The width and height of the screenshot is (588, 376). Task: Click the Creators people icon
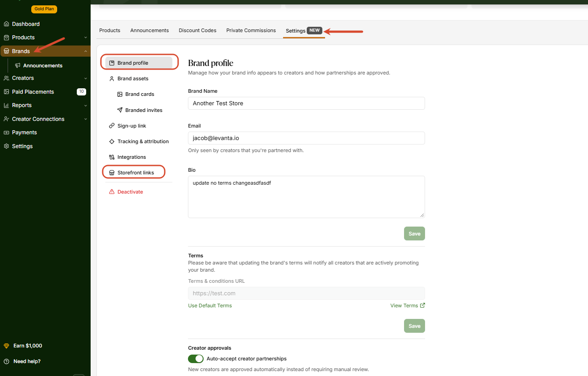(6, 78)
